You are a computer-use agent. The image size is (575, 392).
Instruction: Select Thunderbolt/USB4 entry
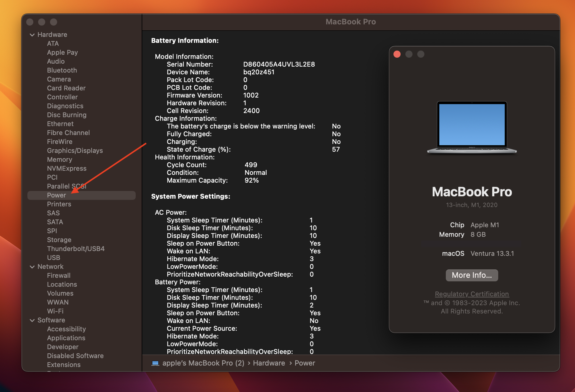point(76,249)
